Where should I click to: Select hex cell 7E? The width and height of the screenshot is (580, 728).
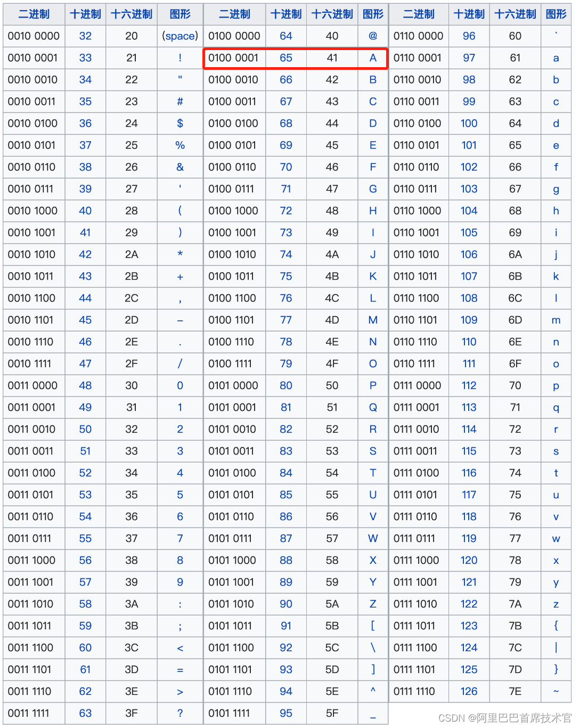(515, 691)
